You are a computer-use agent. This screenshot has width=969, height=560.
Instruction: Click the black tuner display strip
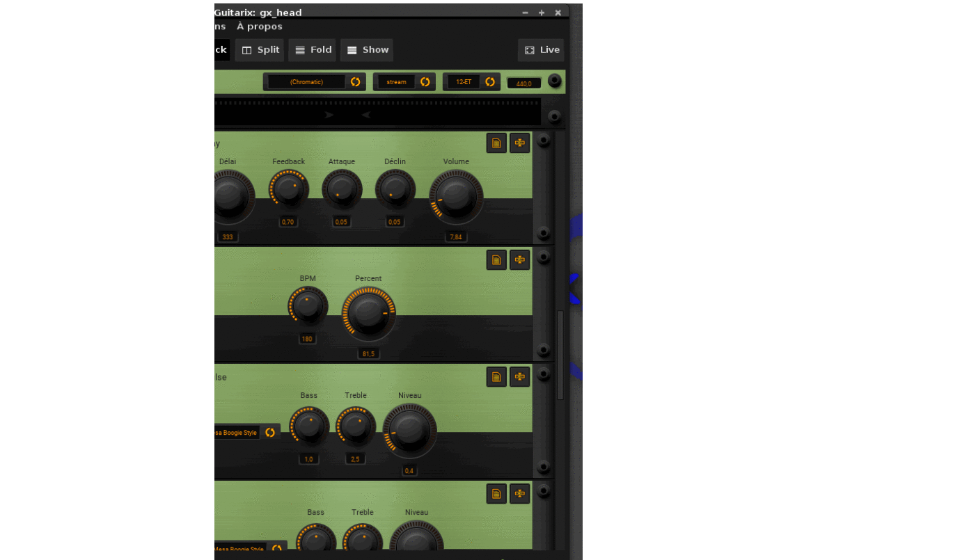tap(377, 111)
